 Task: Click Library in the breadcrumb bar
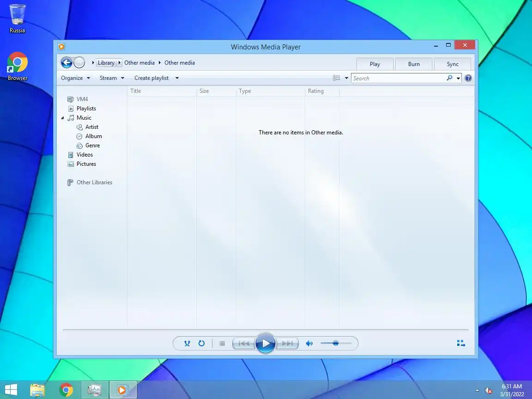click(x=106, y=63)
